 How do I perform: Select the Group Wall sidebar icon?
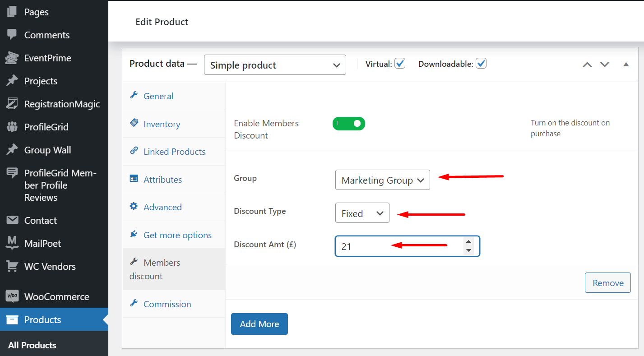pyautogui.click(x=11, y=150)
